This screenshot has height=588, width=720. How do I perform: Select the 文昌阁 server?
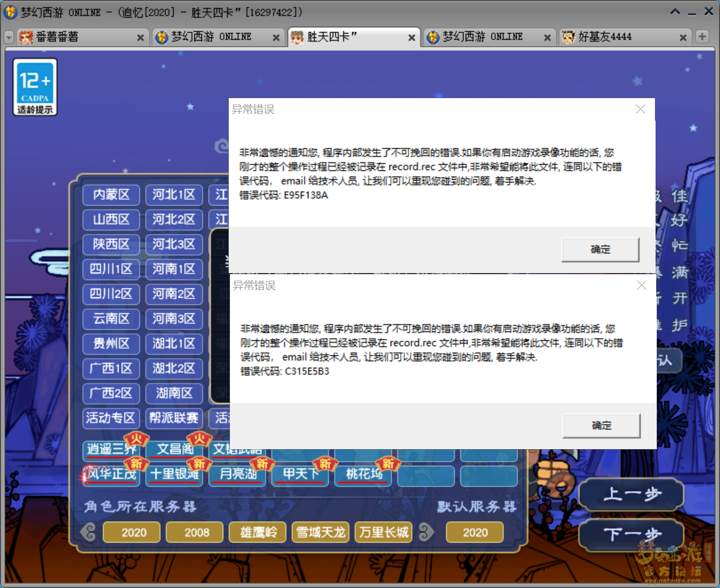pyautogui.click(x=174, y=450)
